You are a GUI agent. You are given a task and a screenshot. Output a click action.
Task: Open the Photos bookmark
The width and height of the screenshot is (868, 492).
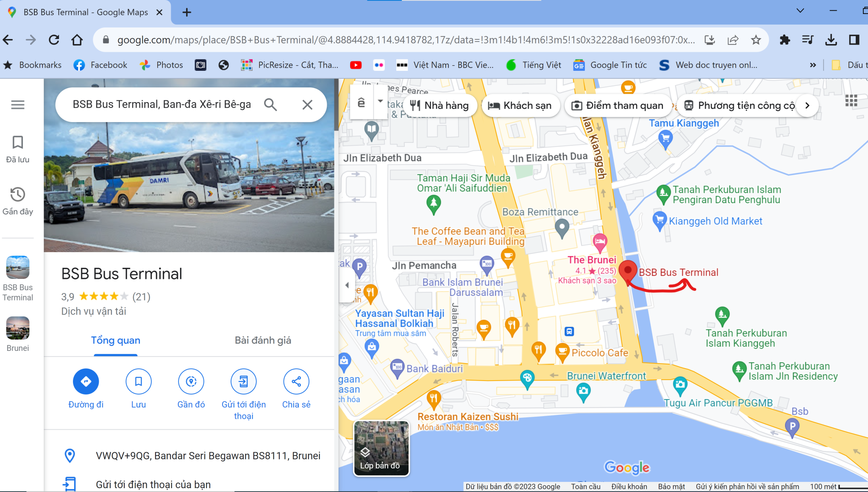pyautogui.click(x=161, y=65)
